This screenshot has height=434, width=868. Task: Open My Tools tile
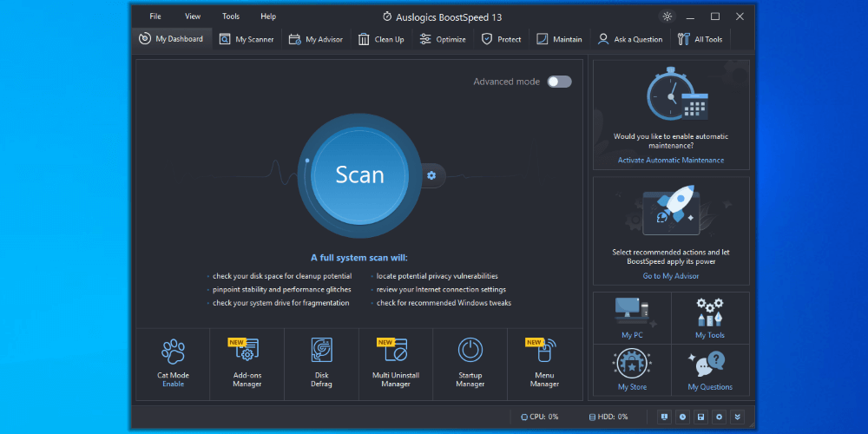click(x=710, y=318)
